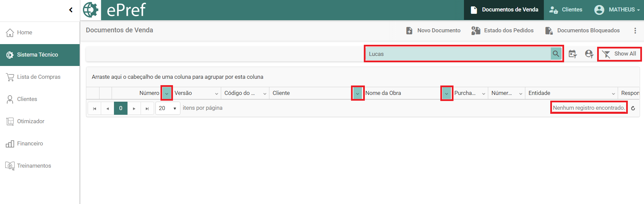The image size is (644, 204).
Task: Click the calendar filter icon
Action: (x=573, y=54)
